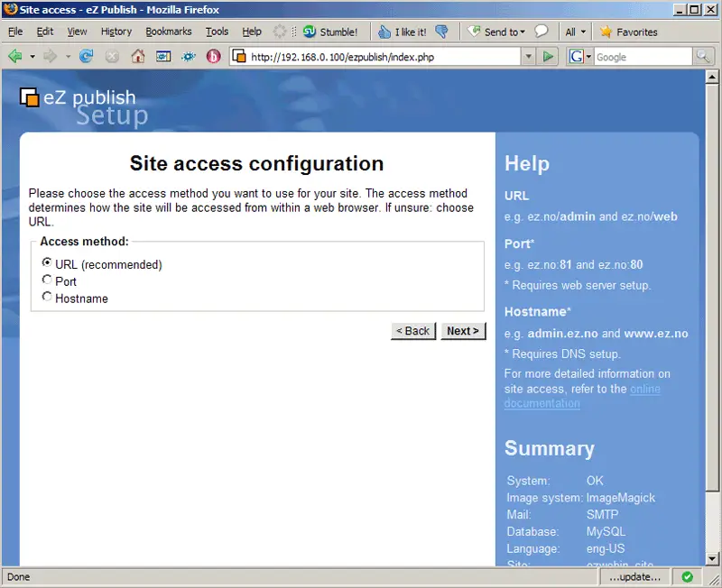
Task: Go to the Home page icon
Action: 138,57
